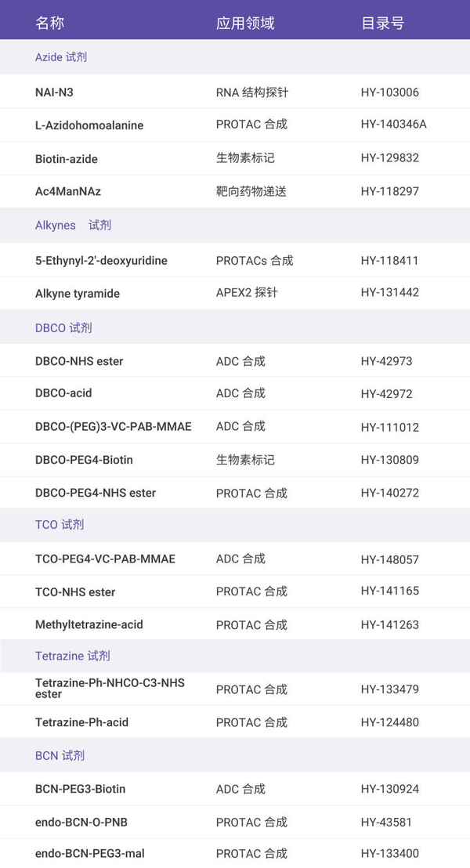
Task: Click the Azide 试剂 section header
Action: pyautogui.click(x=61, y=57)
